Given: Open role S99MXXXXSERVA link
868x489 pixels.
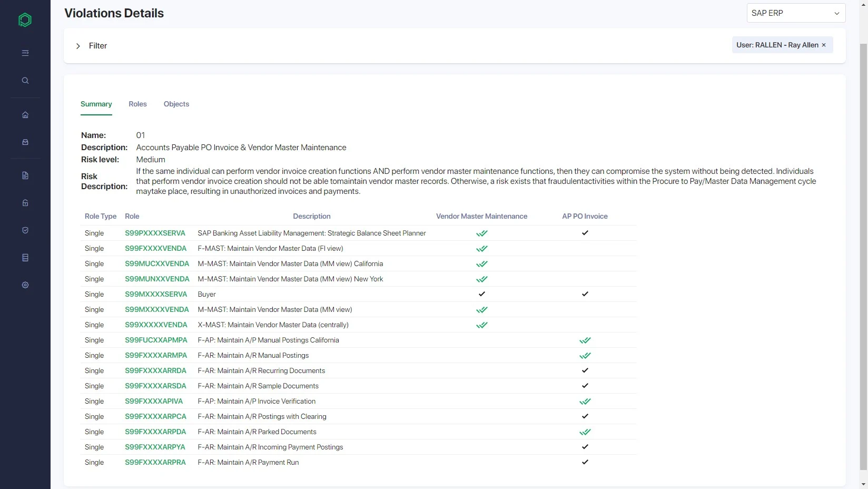Looking at the screenshot, I should (x=156, y=295).
